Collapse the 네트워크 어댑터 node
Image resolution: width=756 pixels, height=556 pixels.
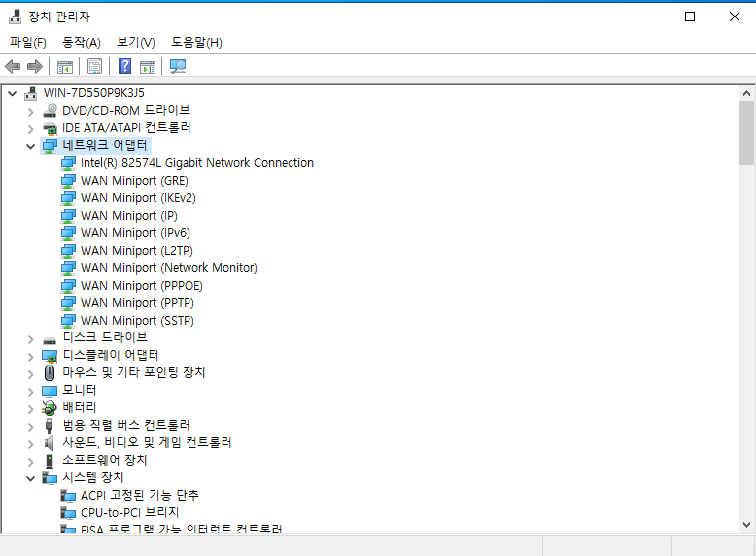pyautogui.click(x=31, y=146)
